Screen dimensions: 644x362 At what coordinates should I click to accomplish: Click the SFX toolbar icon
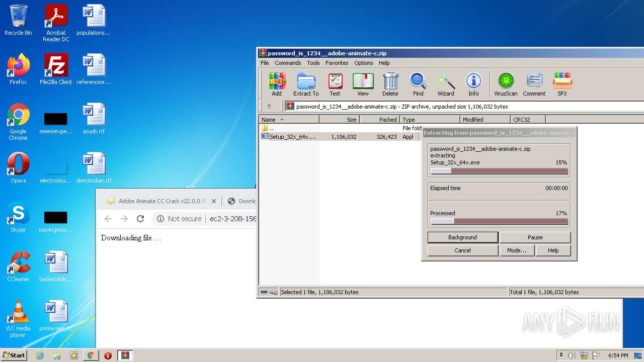tap(562, 84)
